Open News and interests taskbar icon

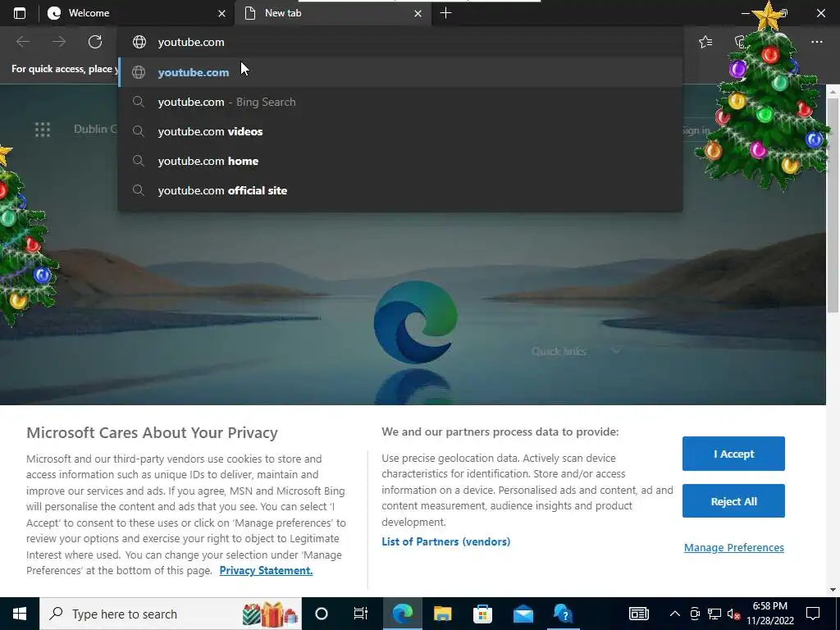pos(638,614)
